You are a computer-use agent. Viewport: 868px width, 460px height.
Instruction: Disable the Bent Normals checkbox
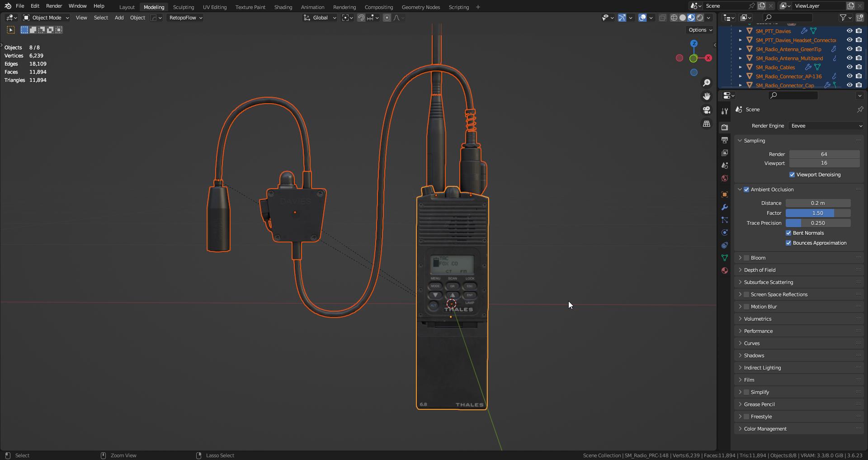point(788,233)
